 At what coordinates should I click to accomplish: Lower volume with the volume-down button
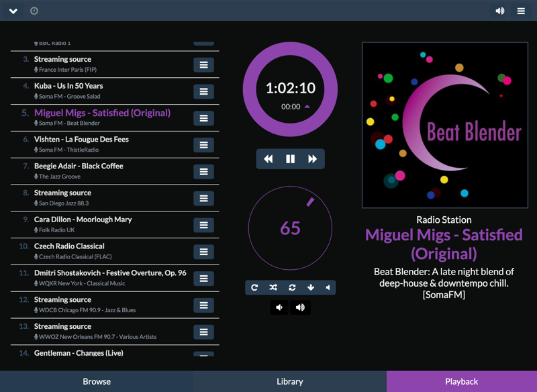click(279, 307)
